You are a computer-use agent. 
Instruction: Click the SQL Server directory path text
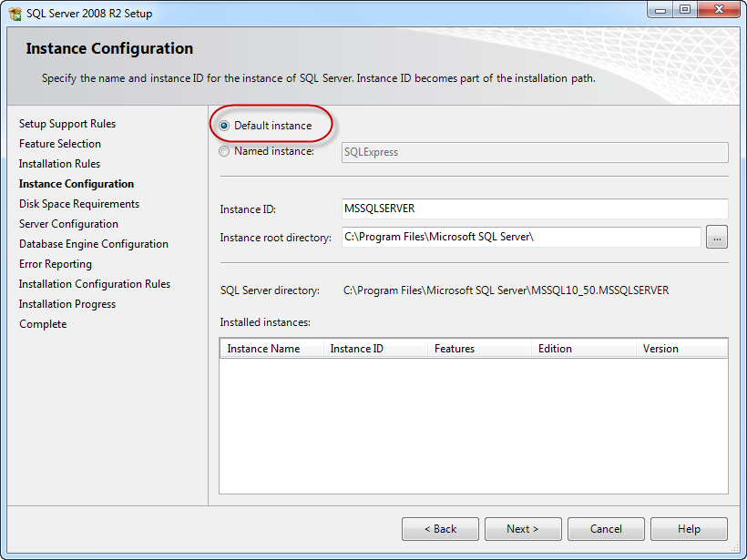point(506,290)
